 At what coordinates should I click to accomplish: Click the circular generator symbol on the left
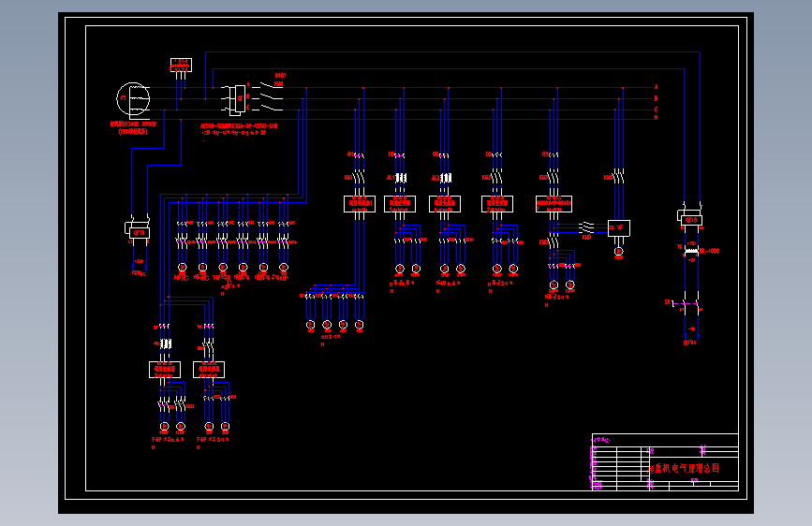[133, 98]
